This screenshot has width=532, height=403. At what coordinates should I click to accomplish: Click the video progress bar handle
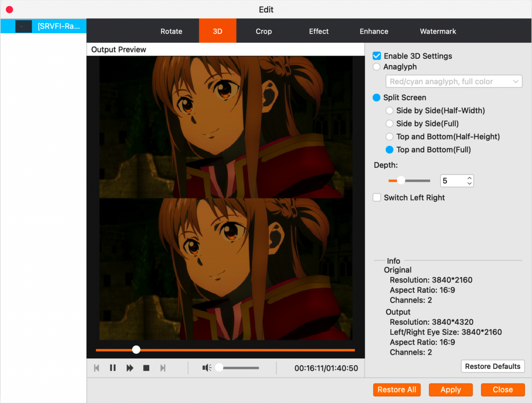pos(136,350)
